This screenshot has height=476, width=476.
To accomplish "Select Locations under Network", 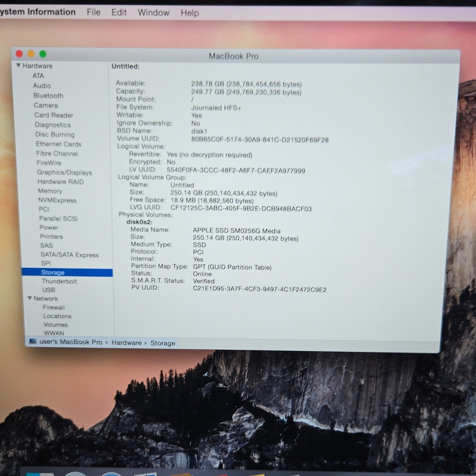I will (x=57, y=316).
